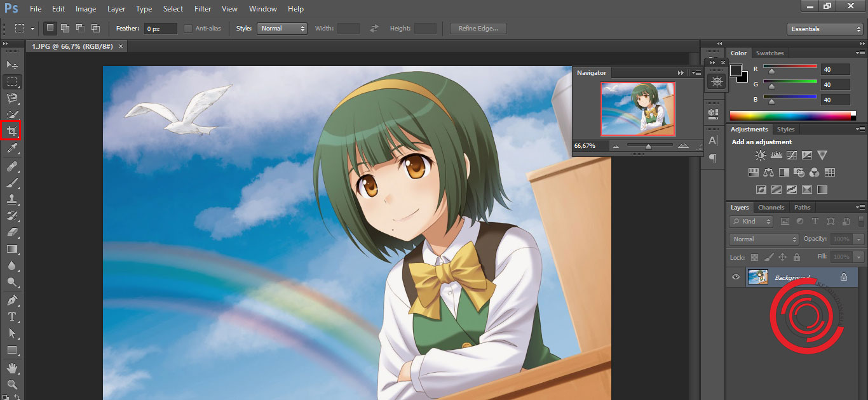This screenshot has width=868, height=400.
Task: Enable Subtract from selection mode
Action: pyautogui.click(x=80, y=29)
